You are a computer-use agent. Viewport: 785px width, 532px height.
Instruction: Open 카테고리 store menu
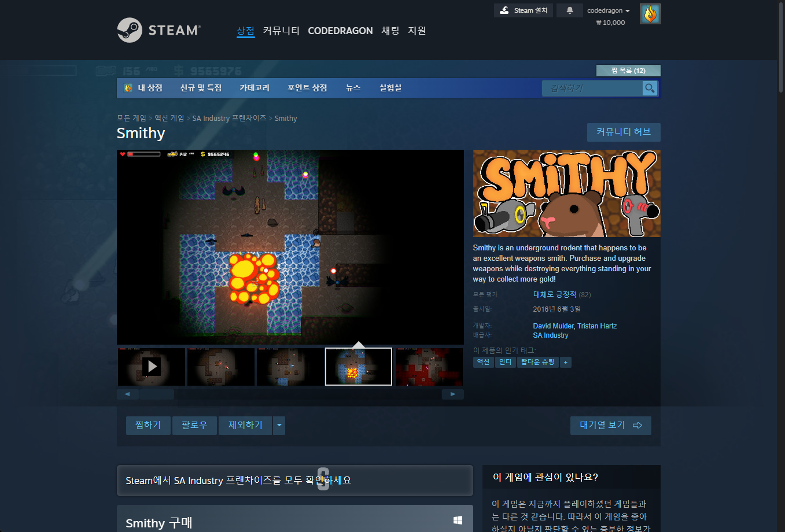point(255,88)
